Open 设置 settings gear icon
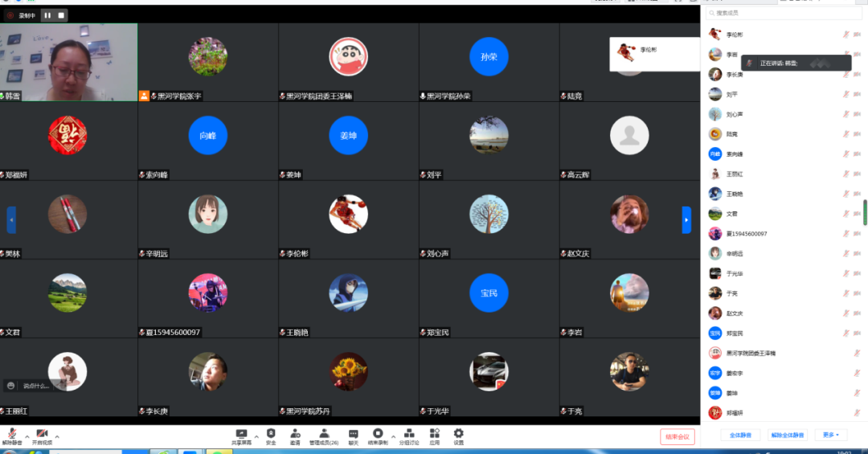The height and width of the screenshot is (454, 868). pyautogui.click(x=458, y=436)
